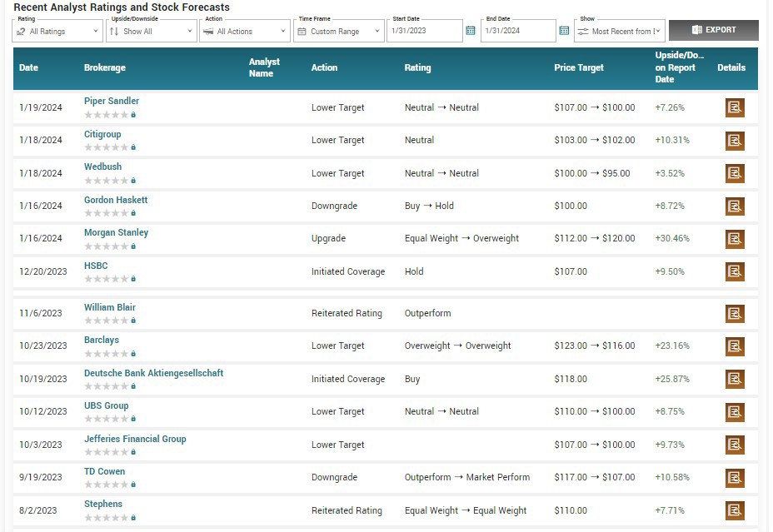Open details for the Piper Sandler rating
Screen dimensions: 773x532
[x=735, y=107]
